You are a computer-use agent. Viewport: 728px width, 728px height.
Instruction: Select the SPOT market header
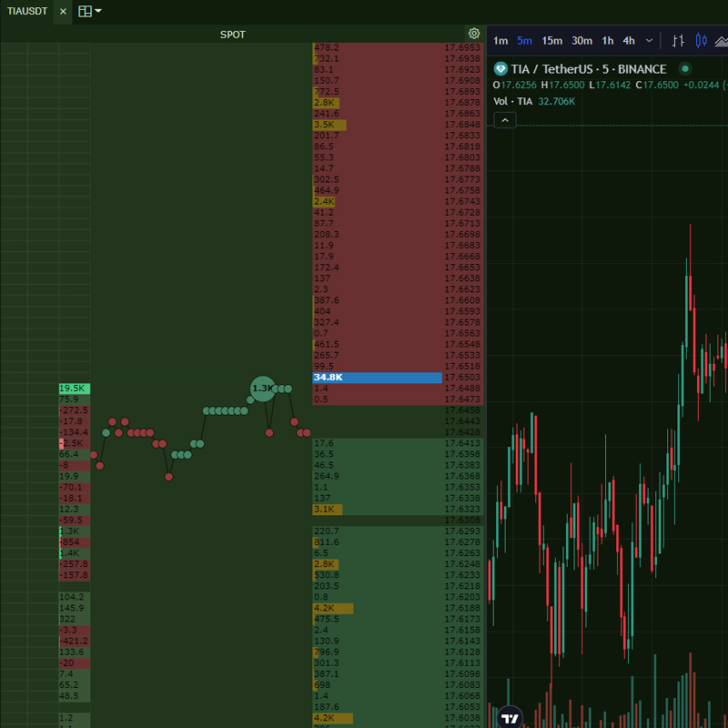tap(233, 35)
